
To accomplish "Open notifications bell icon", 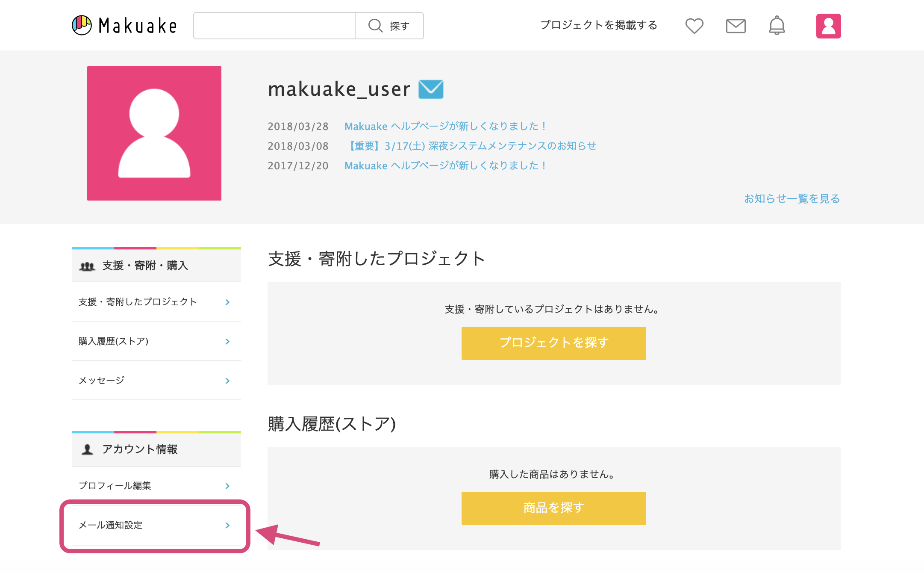I will point(777,26).
